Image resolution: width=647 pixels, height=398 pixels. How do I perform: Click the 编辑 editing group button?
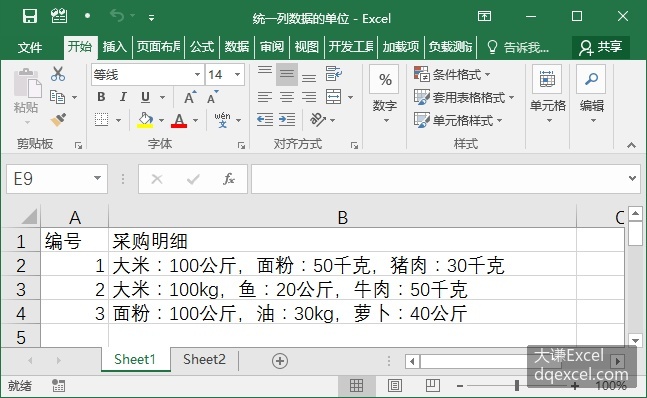tap(592, 95)
